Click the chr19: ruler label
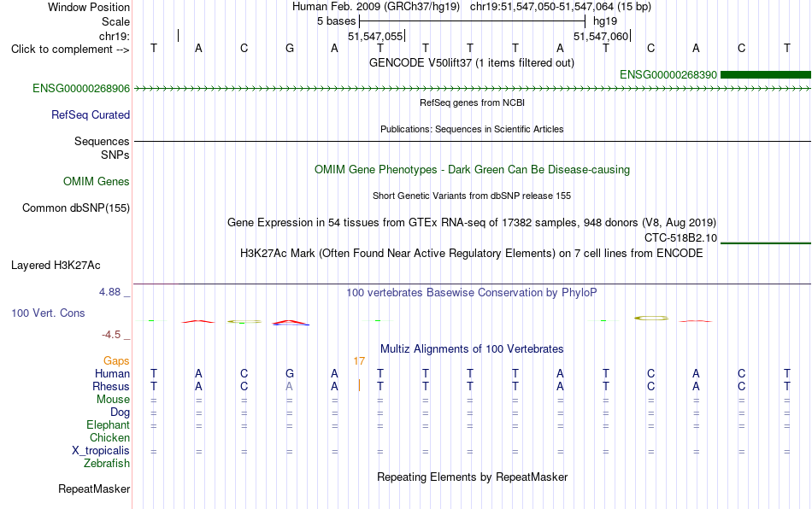Viewport: 812px width, 509px height. 115,36
